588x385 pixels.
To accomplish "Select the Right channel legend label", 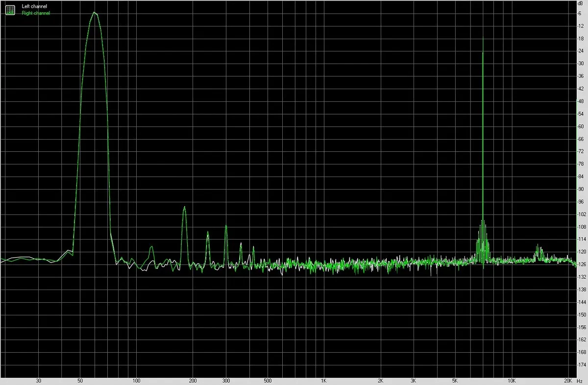I will [36, 13].
